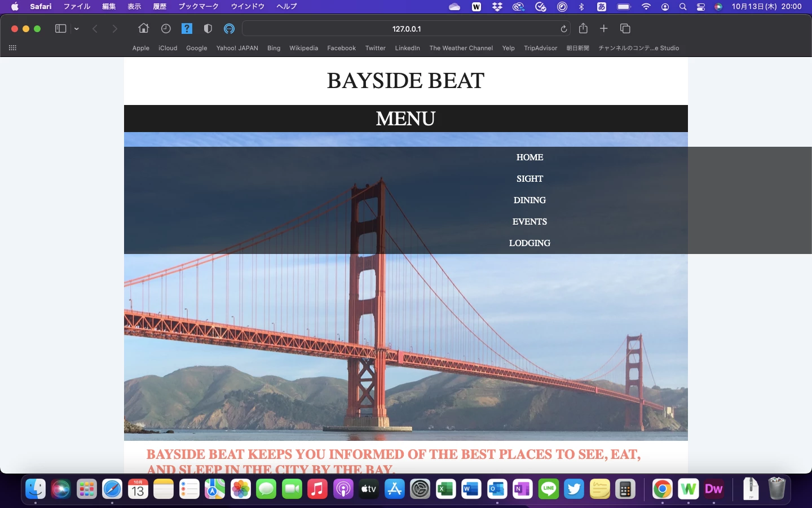Open the LinkedIn bookmark
Viewport: 812px width, 508px height.
(x=408, y=48)
